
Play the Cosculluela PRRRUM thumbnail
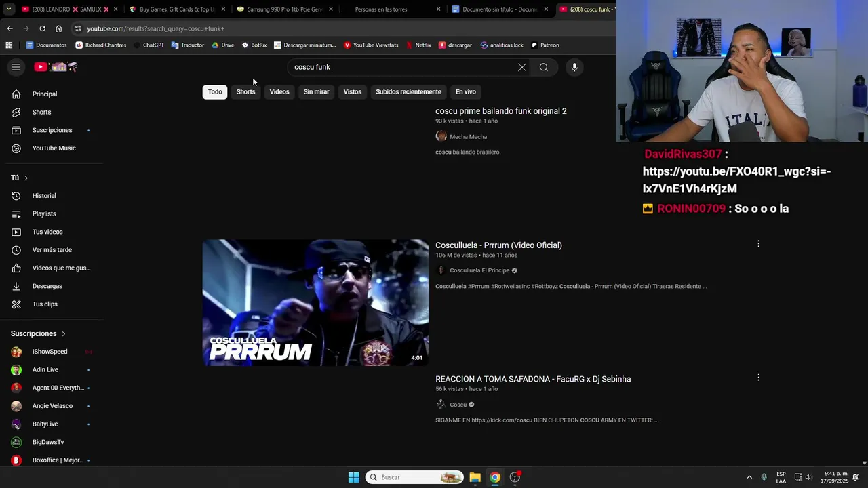315,302
